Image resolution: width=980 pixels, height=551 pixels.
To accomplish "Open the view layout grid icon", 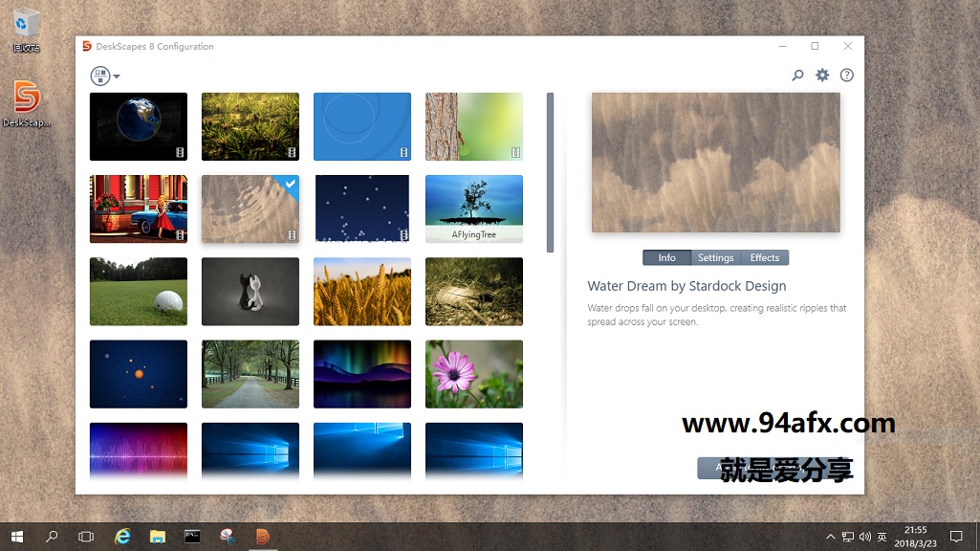I will [100, 76].
